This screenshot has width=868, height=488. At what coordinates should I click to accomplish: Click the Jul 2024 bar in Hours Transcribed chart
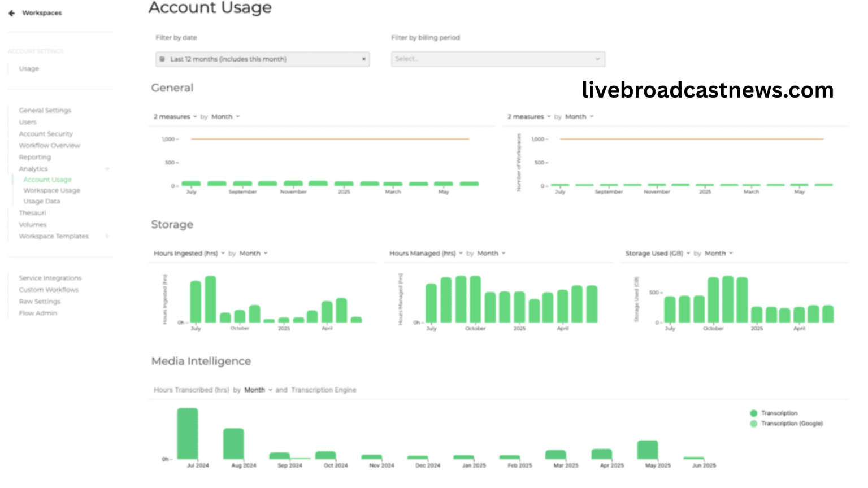coord(187,435)
